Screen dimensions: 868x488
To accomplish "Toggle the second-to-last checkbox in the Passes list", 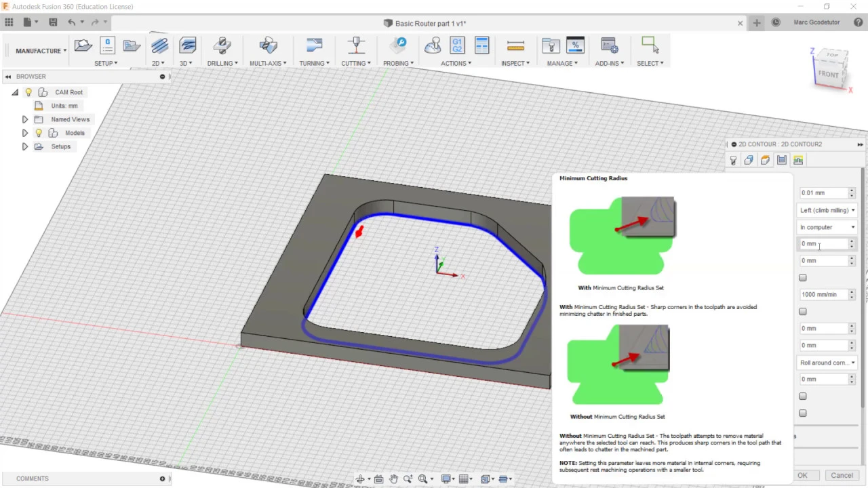I will point(803,396).
